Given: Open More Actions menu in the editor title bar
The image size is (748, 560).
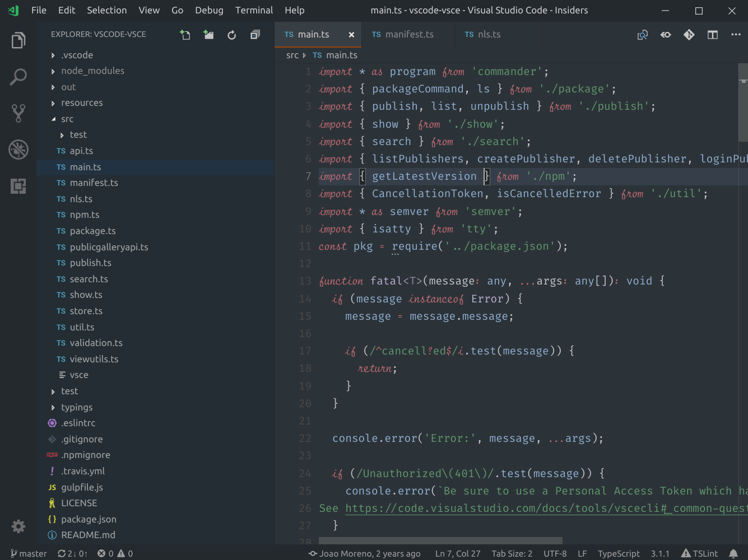Looking at the screenshot, I should [x=736, y=34].
